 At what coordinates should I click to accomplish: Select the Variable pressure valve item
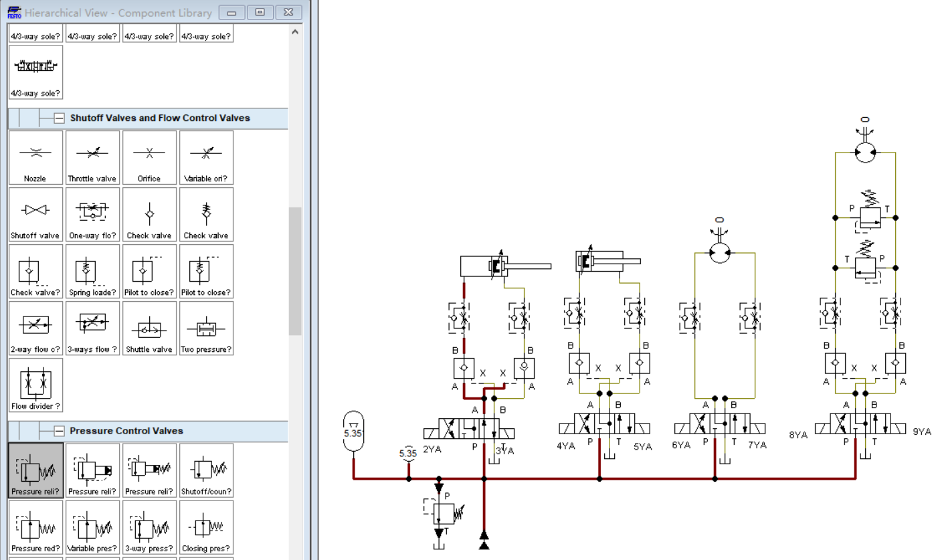point(92,528)
